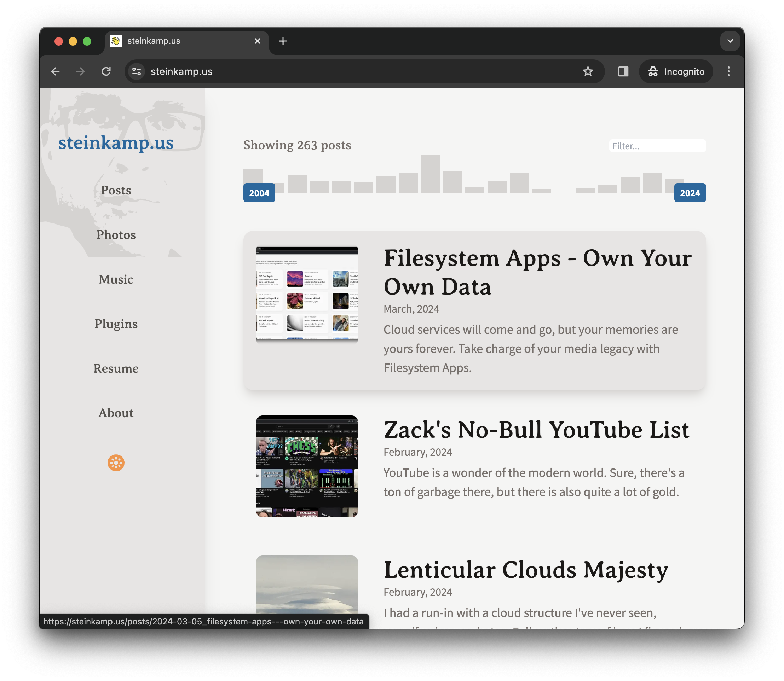
Task: Open the Photos section in sidebar
Action: click(116, 235)
